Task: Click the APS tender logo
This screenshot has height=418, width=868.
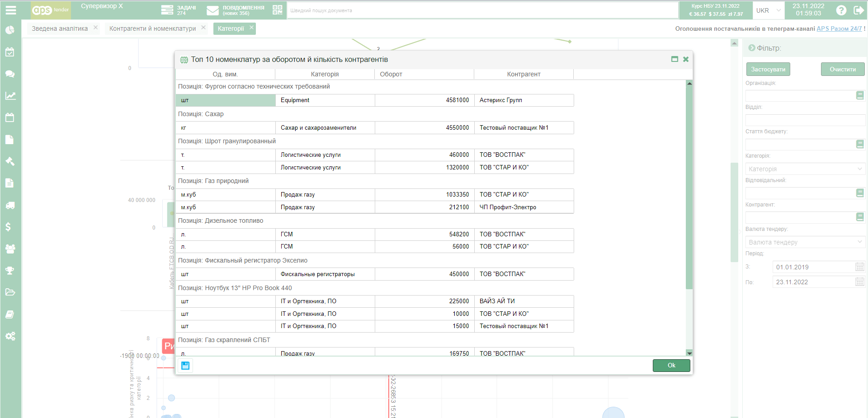Action: pyautogui.click(x=51, y=10)
